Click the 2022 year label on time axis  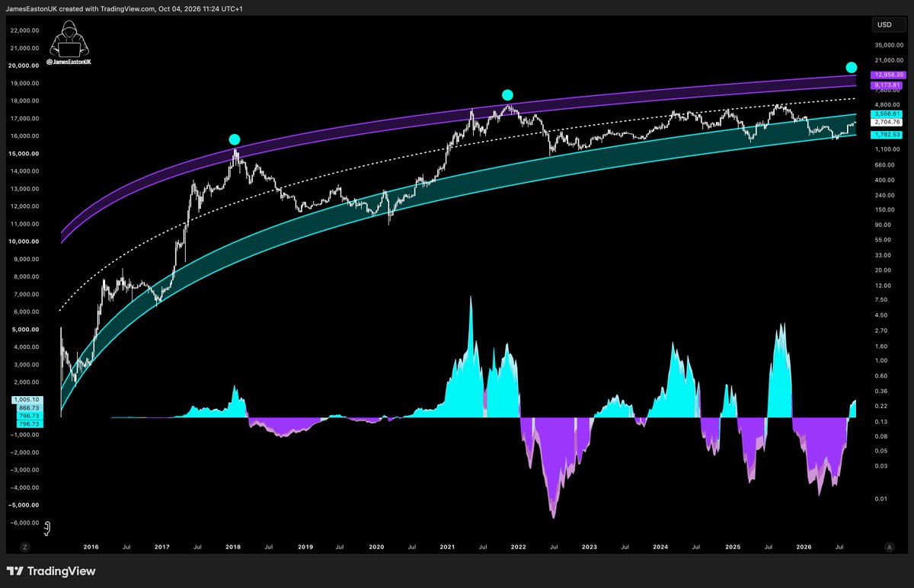tap(518, 547)
